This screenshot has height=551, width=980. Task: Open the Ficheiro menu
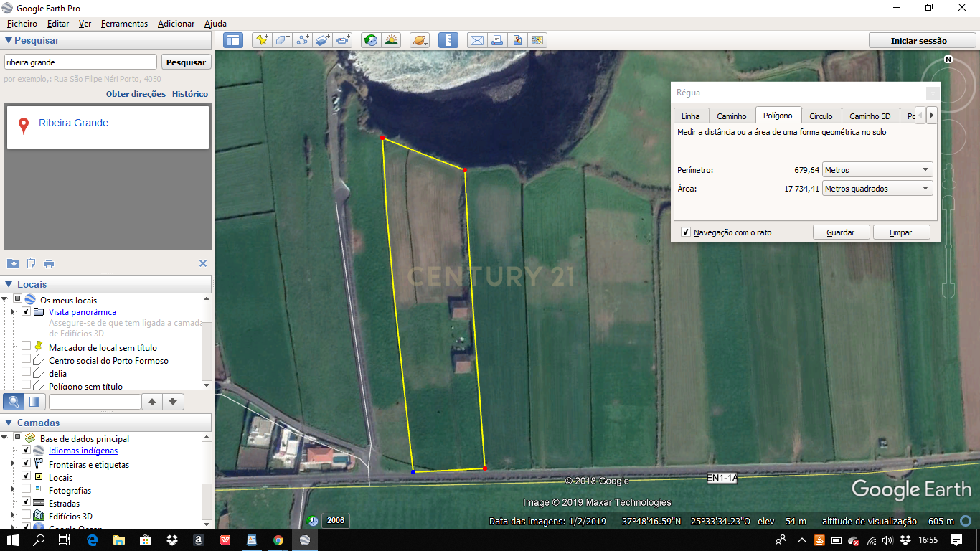click(22, 24)
